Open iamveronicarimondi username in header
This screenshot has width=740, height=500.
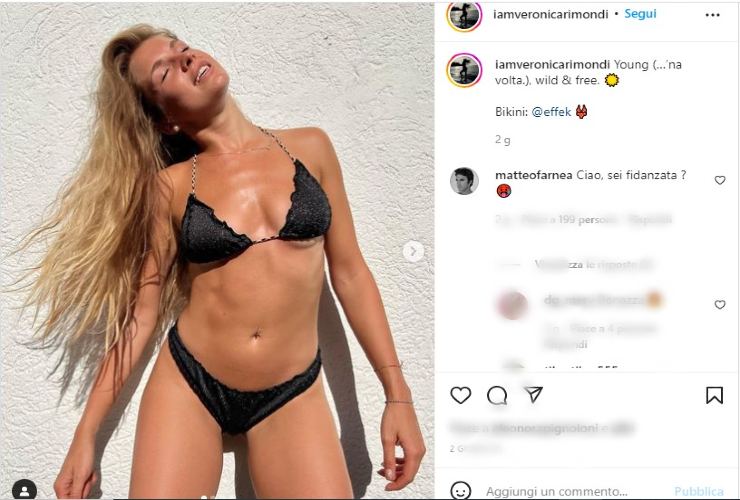(x=551, y=15)
